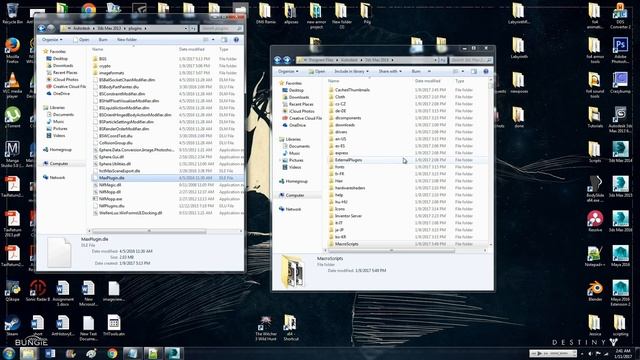Open Organize dropdown in 3ds Max 2013 window
This screenshot has width=640, height=360.
click(288, 71)
